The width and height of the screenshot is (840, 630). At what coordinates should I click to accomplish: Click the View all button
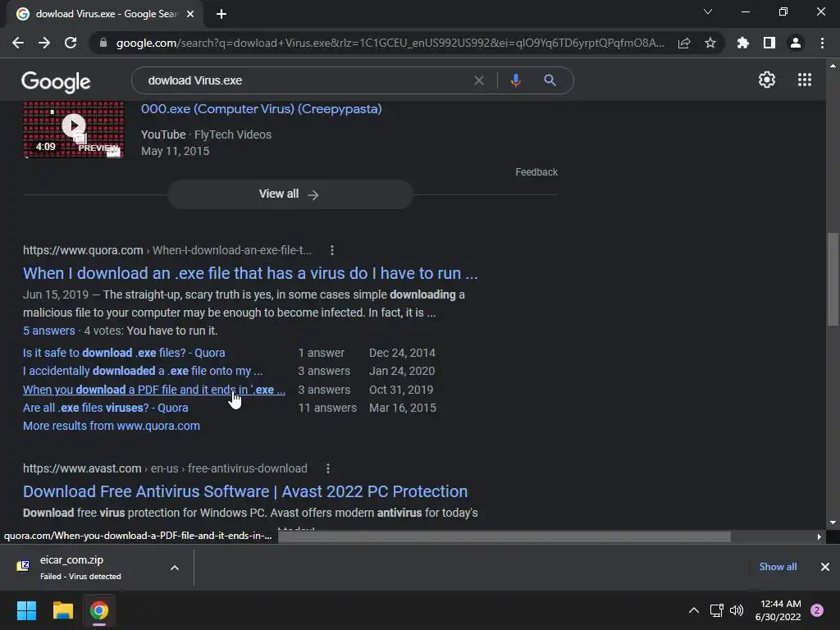pyautogui.click(x=290, y=194)
